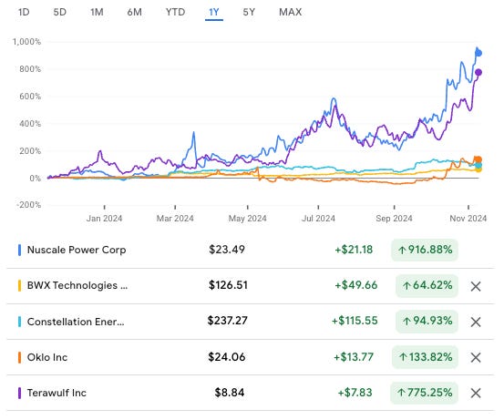
Task: Click Terawulf 775.25% gain badge
Action: point(424,393)
